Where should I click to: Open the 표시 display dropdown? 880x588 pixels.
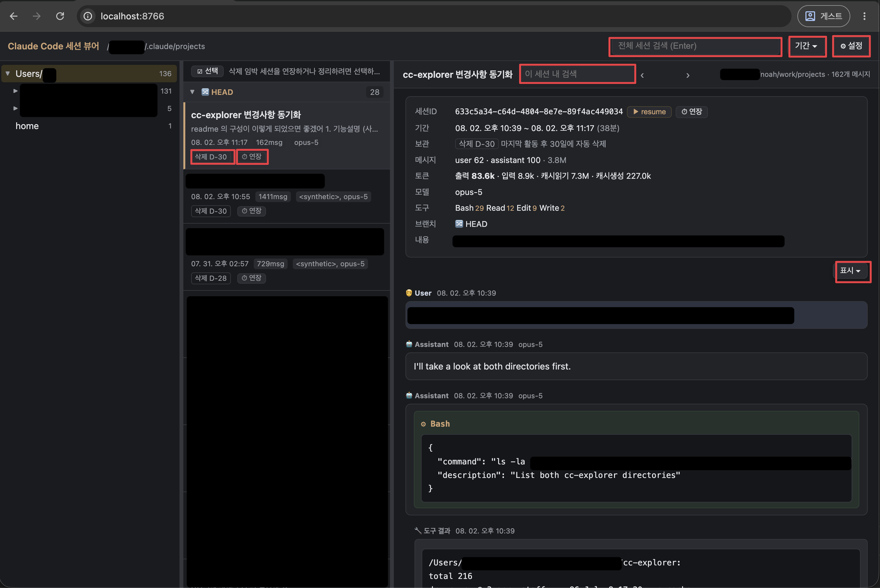click(x=850, y=271)
